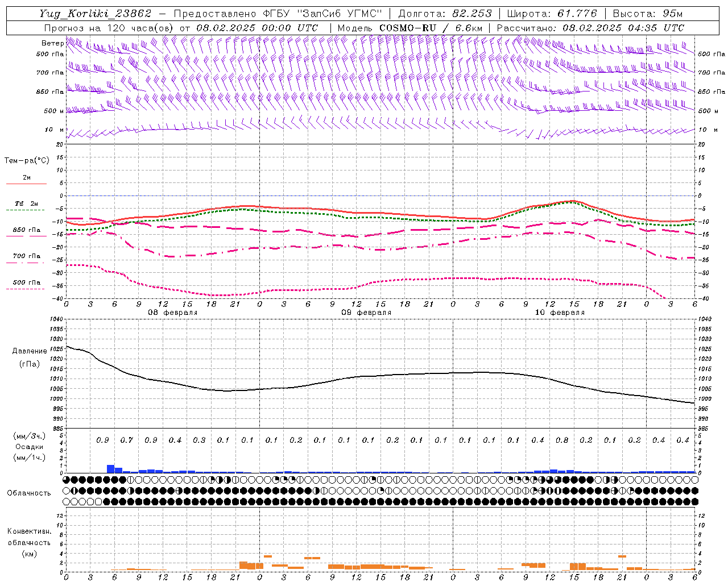Select the 850 гПа temperature legend label
This screenshot has width=728, height=582.
26,230
